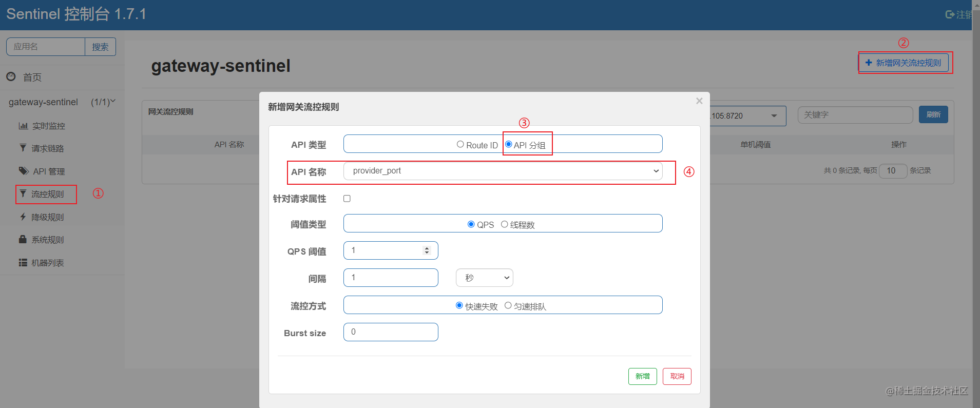Click the 刷新 button
Screen dimensions: 980x408
coord(933,114)
